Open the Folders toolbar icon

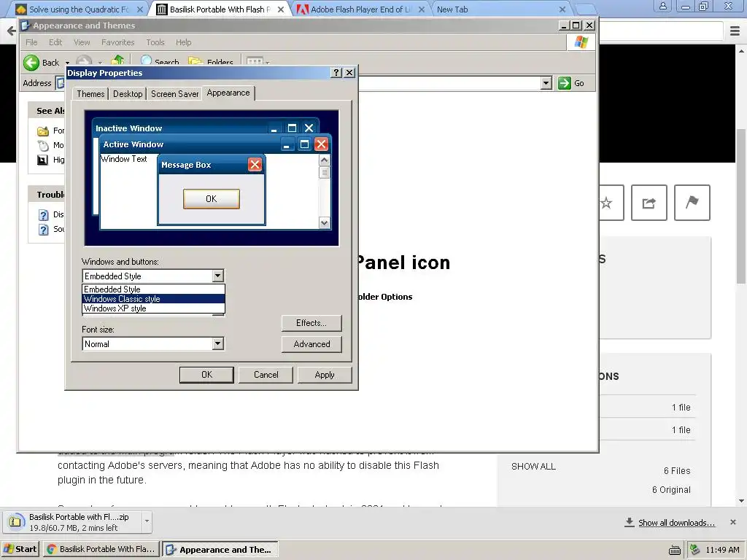point(195,61)
